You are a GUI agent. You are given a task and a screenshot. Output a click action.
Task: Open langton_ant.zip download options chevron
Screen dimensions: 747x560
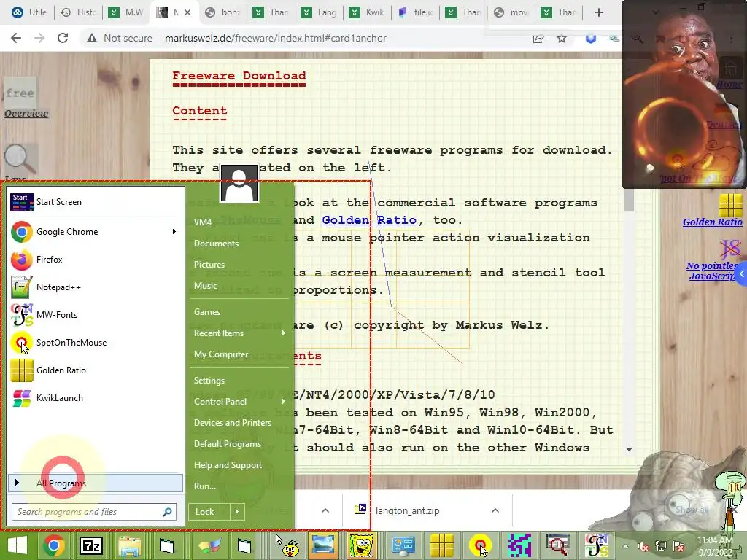(x=495, y=510)
